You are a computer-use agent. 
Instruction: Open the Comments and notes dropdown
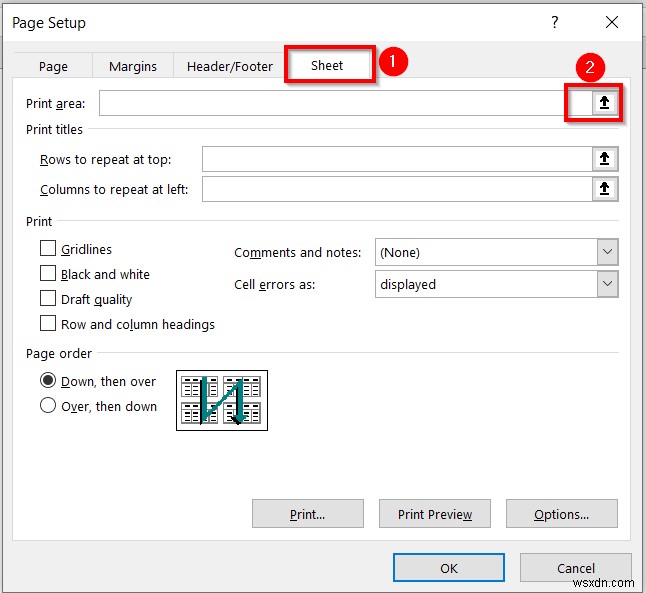click(x=607, y=252)
